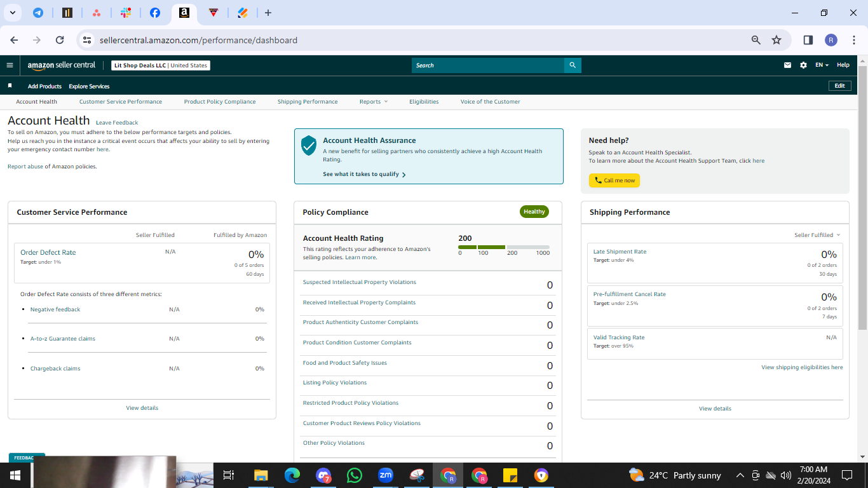Open the Seller Fulfilled dropdown in Shipping Performance
Image resolution: width=868 pixels, height=488 pixels.
click(817, 235)
